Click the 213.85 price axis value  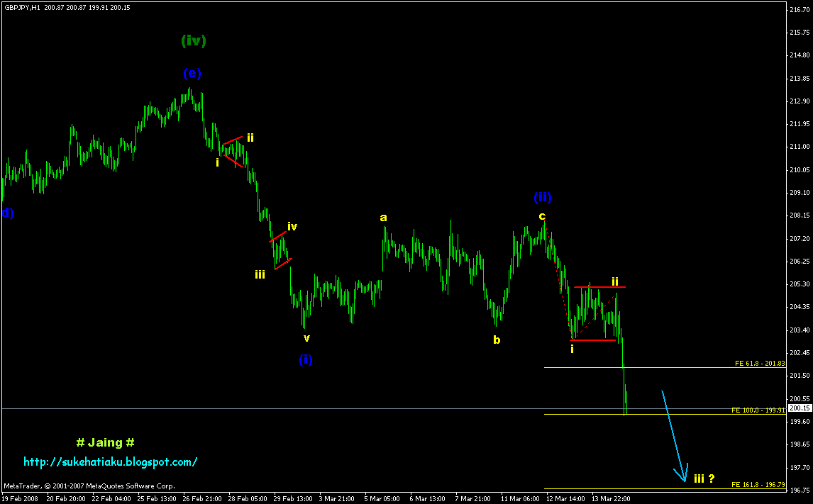(799, 78)
